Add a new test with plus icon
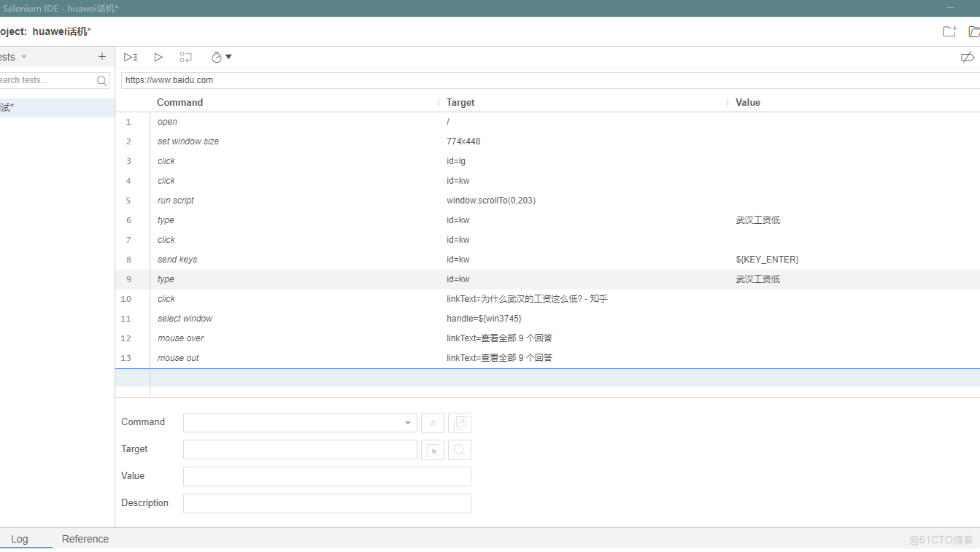Image resolution: width=980 pixels, height=552 pixels. [102, 57]
